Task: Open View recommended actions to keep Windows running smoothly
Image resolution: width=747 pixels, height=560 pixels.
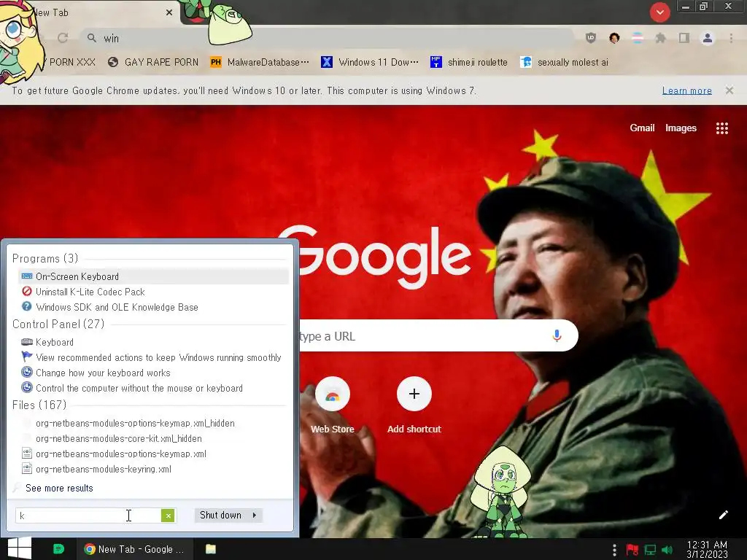Action: click(153, 357)
